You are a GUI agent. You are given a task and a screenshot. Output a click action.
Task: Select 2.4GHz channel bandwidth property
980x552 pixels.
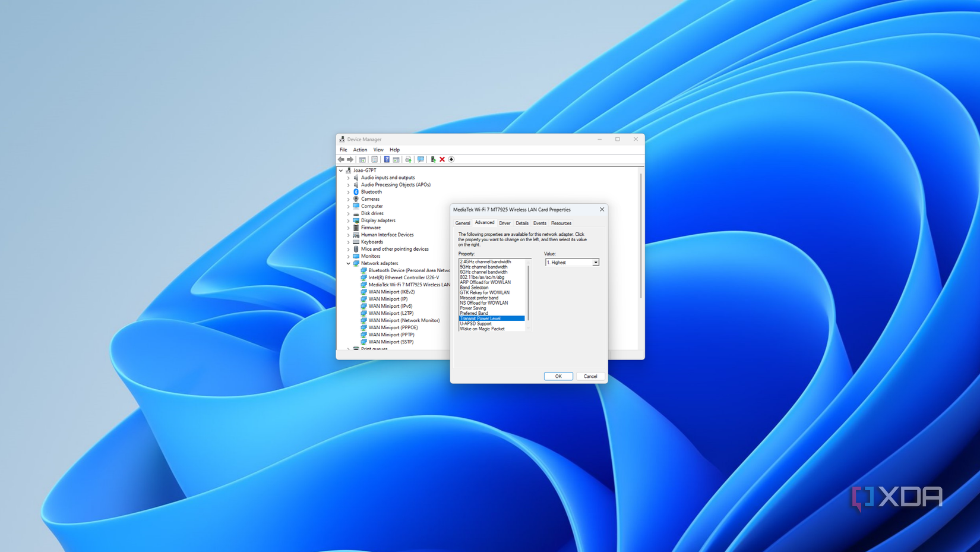pyautogui.click(x=492, y=261)
